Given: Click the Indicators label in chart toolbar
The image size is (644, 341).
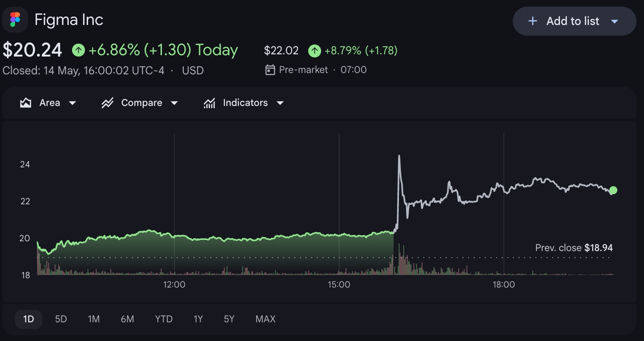Looking at the screenshot, I should point(245,103).
